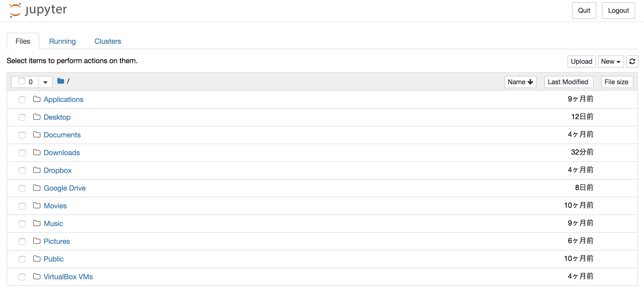
Task: Sort files by Name column
Action: 520,82
